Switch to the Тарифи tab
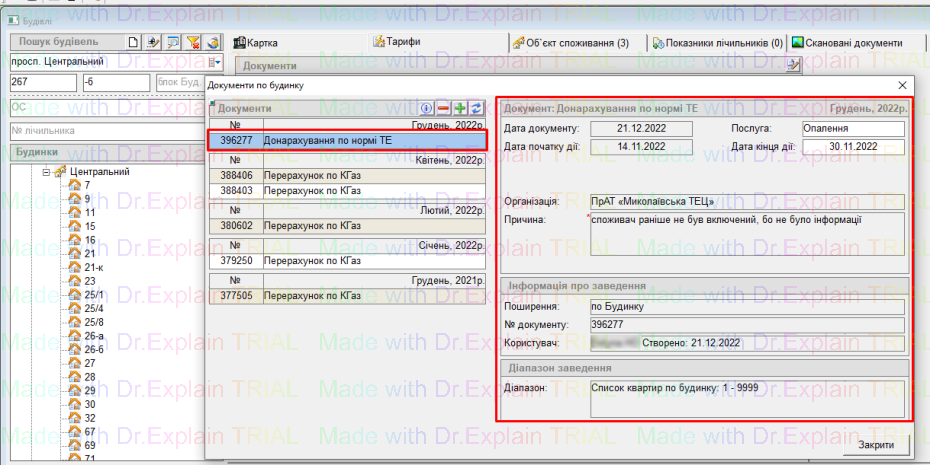The height and width of the screenshot is (465, 930). coord(397,42)
